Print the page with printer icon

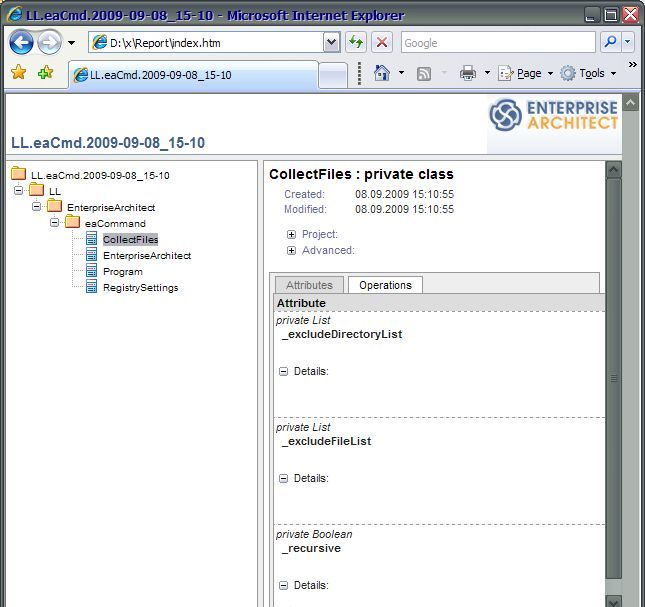pyautogui.click(x=468, y=73)
